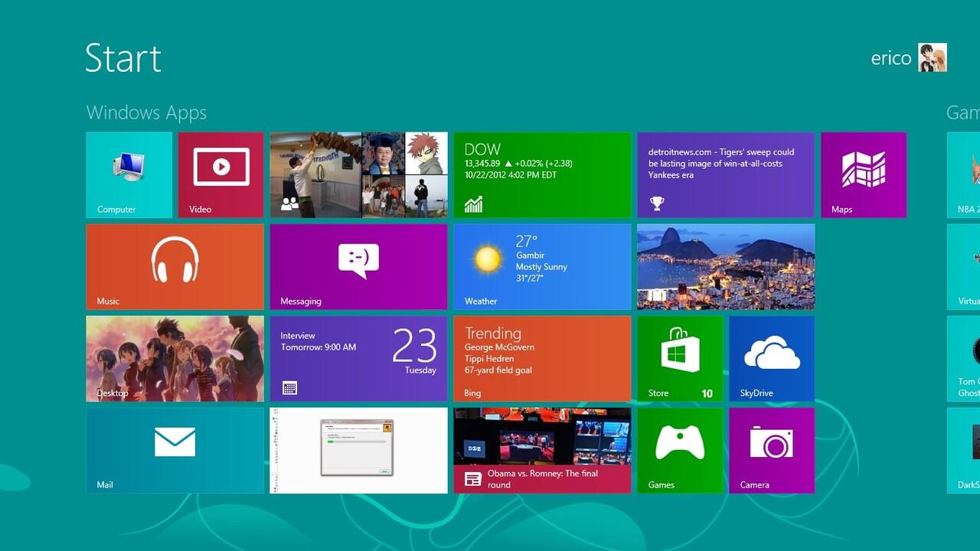Click the Tippi Hedren trending entry
980x551 pixels.
489,359
